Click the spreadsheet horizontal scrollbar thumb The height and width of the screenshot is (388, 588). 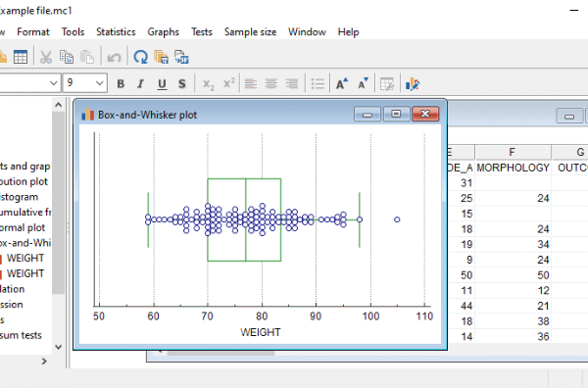point(220,353)
